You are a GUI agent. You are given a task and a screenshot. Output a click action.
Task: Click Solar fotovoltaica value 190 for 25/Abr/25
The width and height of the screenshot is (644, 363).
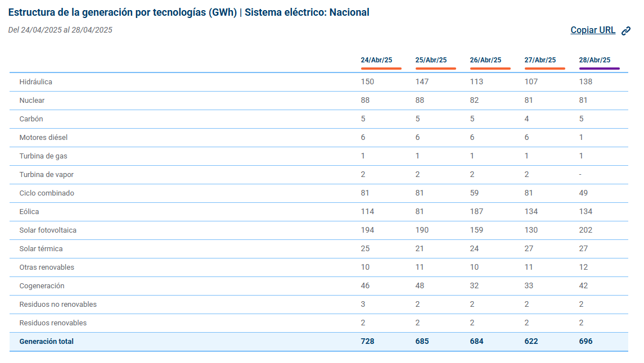[x=422, y=230]
